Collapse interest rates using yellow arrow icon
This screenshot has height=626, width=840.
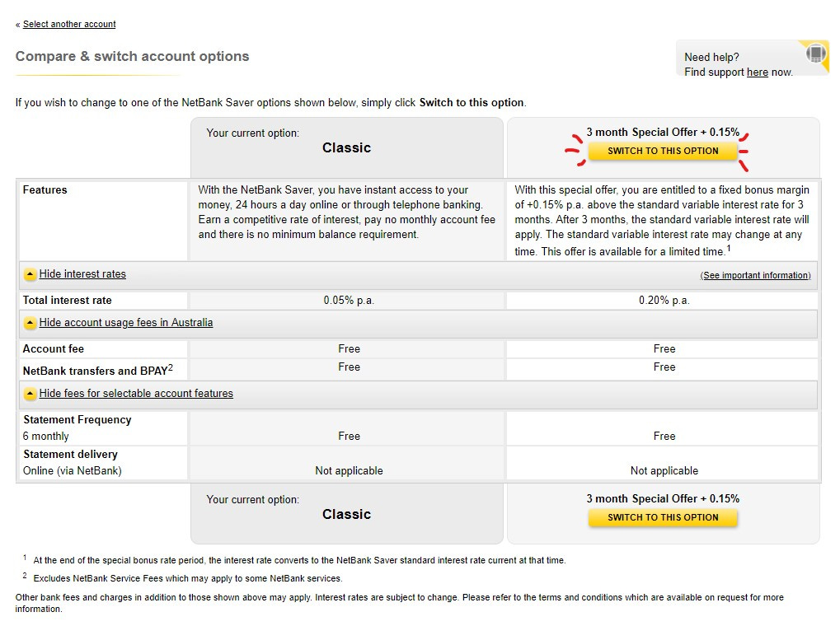[x=30, y=274]
